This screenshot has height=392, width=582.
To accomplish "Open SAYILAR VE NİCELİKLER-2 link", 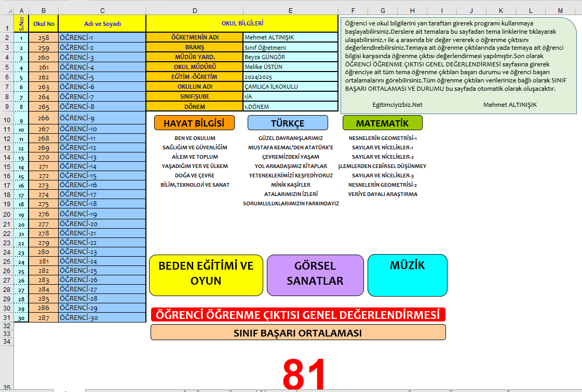I will coord(383,157).
